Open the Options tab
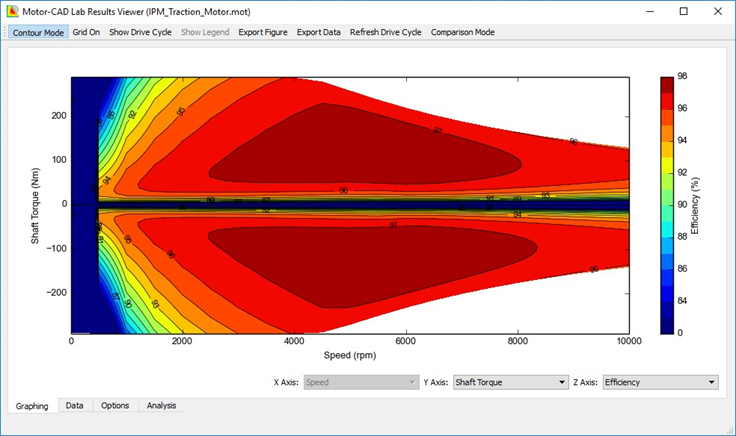The height and width of the screenshot is (436, 736). pos(114,405)
